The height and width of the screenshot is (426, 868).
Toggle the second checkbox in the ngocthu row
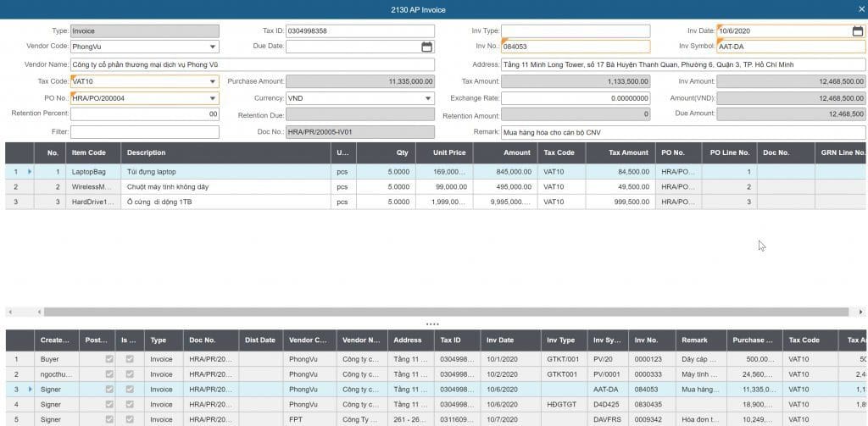coord(130,374)
